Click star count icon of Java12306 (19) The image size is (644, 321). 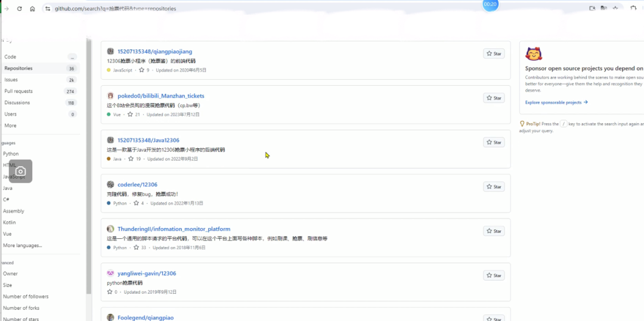click(x=131, y=158)
